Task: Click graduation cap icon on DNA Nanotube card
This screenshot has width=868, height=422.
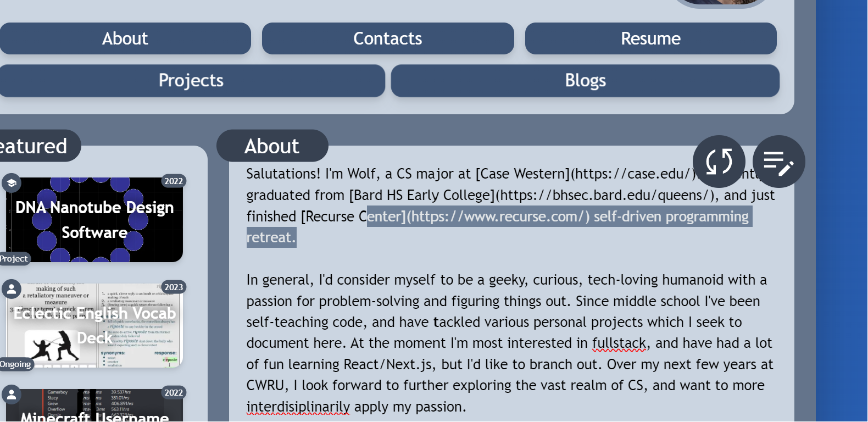Action: tap(12, 183)
